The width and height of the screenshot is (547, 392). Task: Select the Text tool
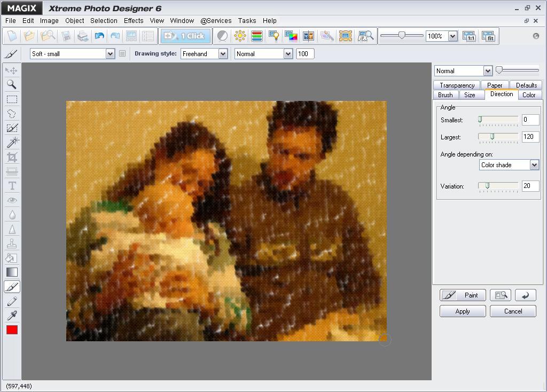point(12,185)
